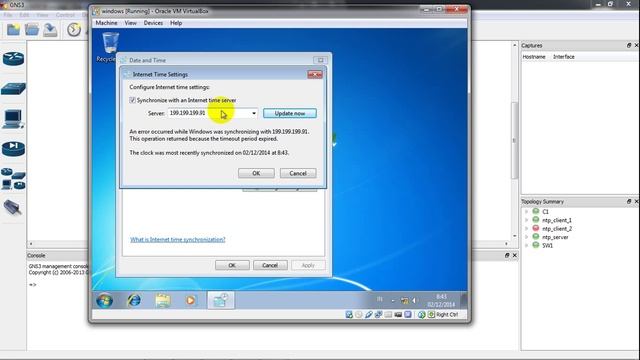The width and height of the screenshot is (640, 360).
Task: Click VM taskbar clock showing 8:43
Action: (441, 300)
